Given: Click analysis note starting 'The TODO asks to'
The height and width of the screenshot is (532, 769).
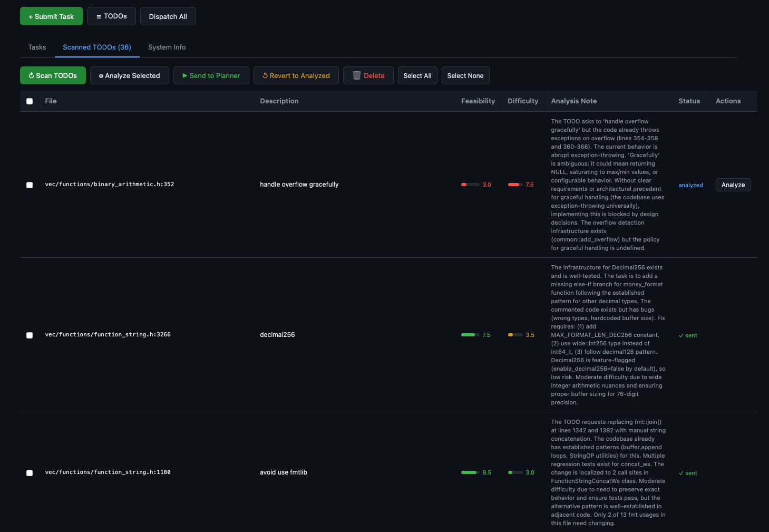Looking at the screenshot, I should (608, 185).
